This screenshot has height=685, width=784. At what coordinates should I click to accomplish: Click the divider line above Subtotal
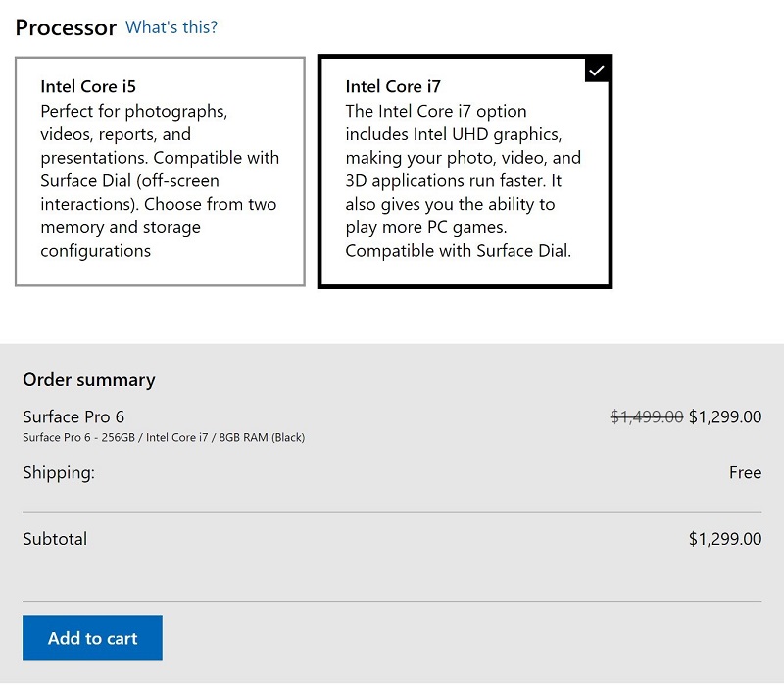[x=392, y=512]
